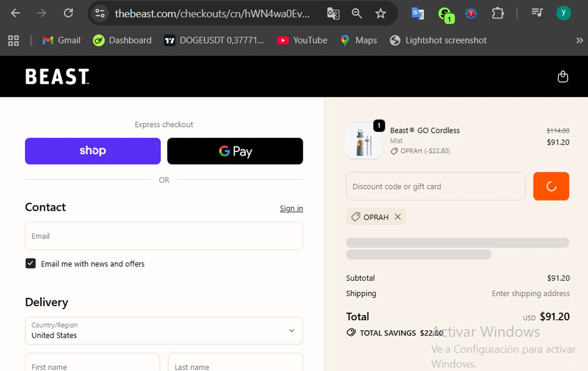The image size is (588, 371).
Task: Click the address bar URL
Action: (x=212, y=14)
